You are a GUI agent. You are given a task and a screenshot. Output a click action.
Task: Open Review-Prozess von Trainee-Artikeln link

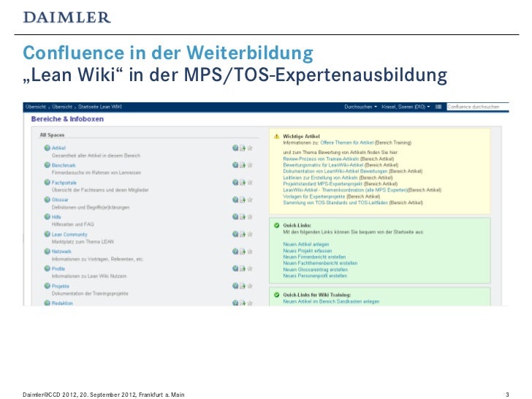(321, 159)
